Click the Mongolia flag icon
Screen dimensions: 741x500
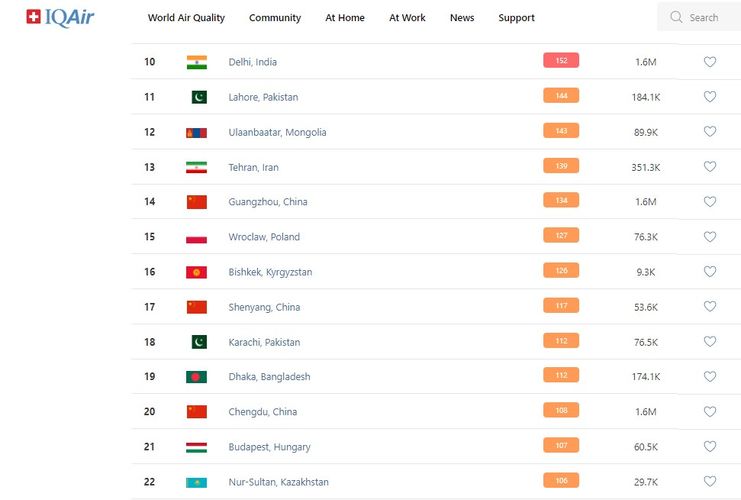coord(197,132)
